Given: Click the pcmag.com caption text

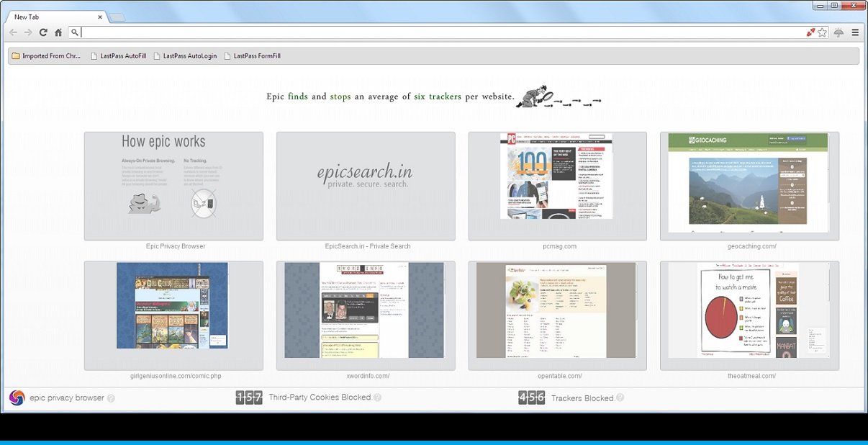Looking at the screenshot, I should pos(559,246).
